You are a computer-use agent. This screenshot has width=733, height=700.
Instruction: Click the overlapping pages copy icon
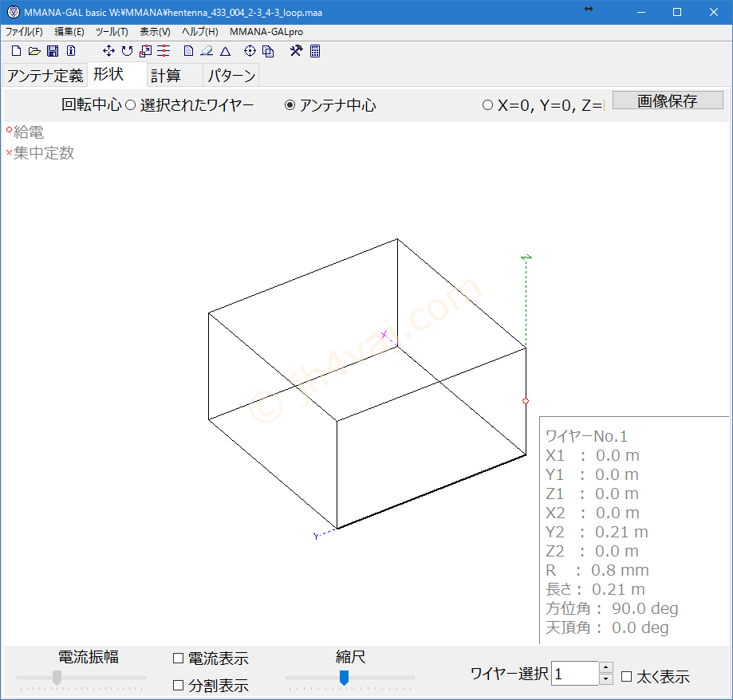(x=268, y=51)
